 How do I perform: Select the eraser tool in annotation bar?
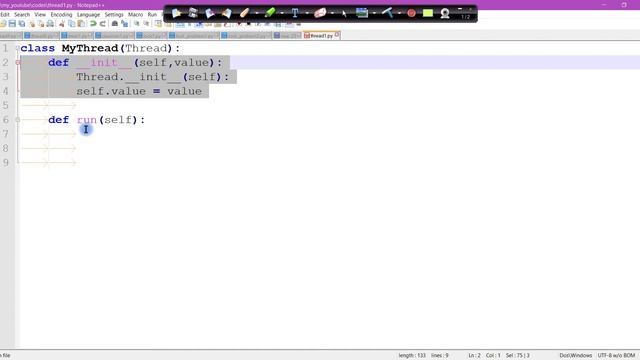[320, 13]
